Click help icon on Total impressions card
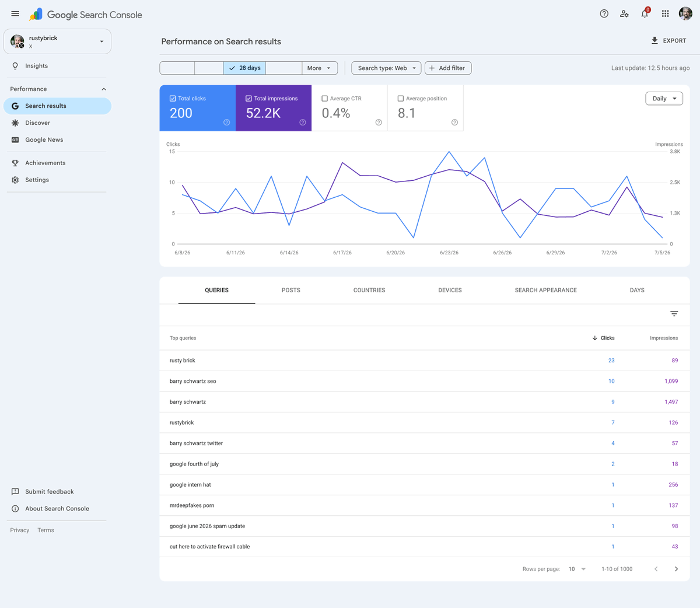The image size is (700, 608). 303,123
